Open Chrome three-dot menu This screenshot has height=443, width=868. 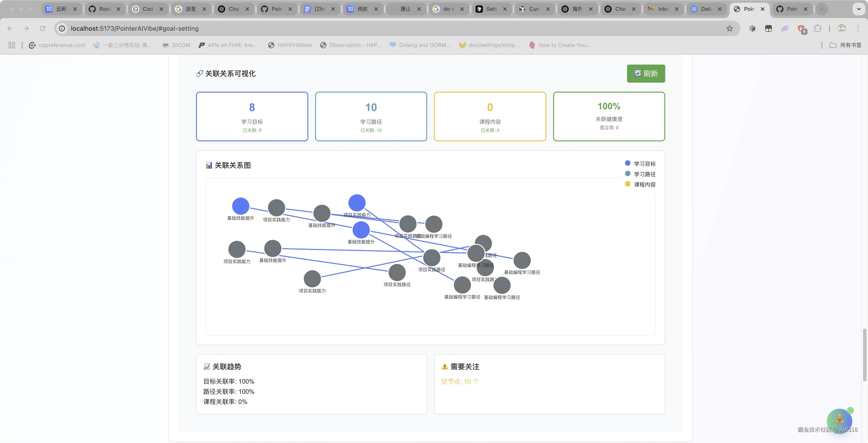coord(858,29)
